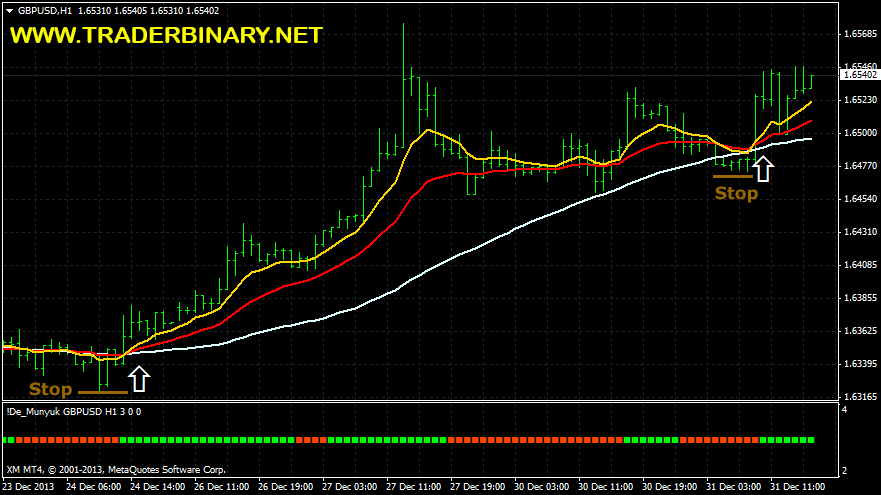Click the 26 Dec 11:00 time label
Screen dimensions: 881x495
pyautogui.click(x=221, y=487)
